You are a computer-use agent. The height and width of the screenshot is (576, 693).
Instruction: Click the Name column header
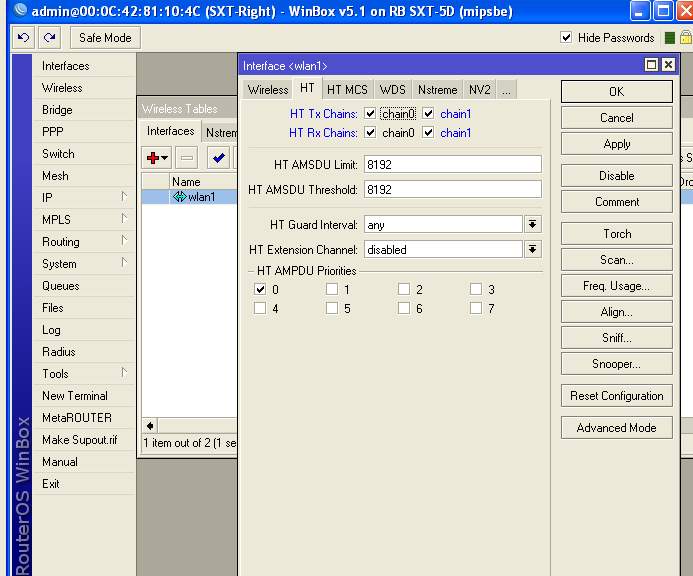tap(203, 182)
